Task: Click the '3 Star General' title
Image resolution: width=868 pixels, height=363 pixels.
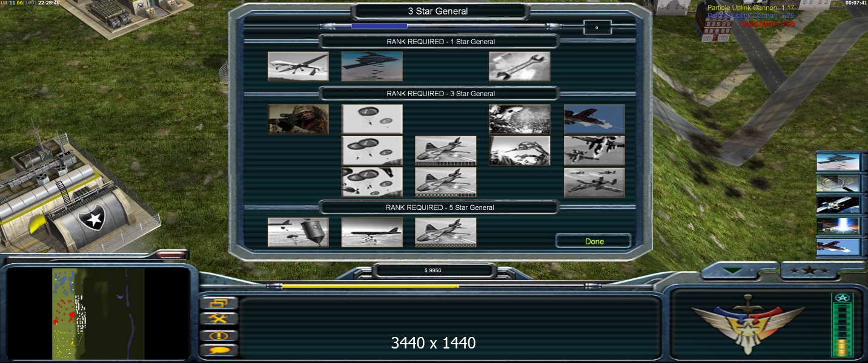Action: point(438,11)
